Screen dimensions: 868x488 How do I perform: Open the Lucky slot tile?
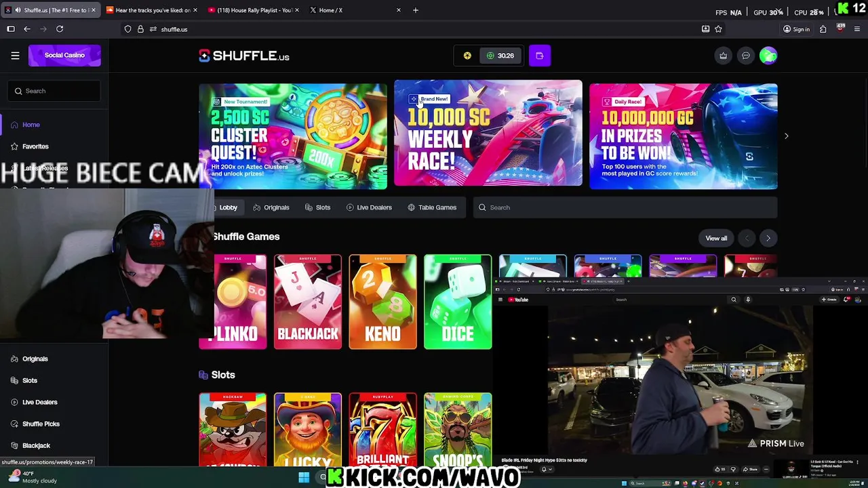tap(308, 430)
